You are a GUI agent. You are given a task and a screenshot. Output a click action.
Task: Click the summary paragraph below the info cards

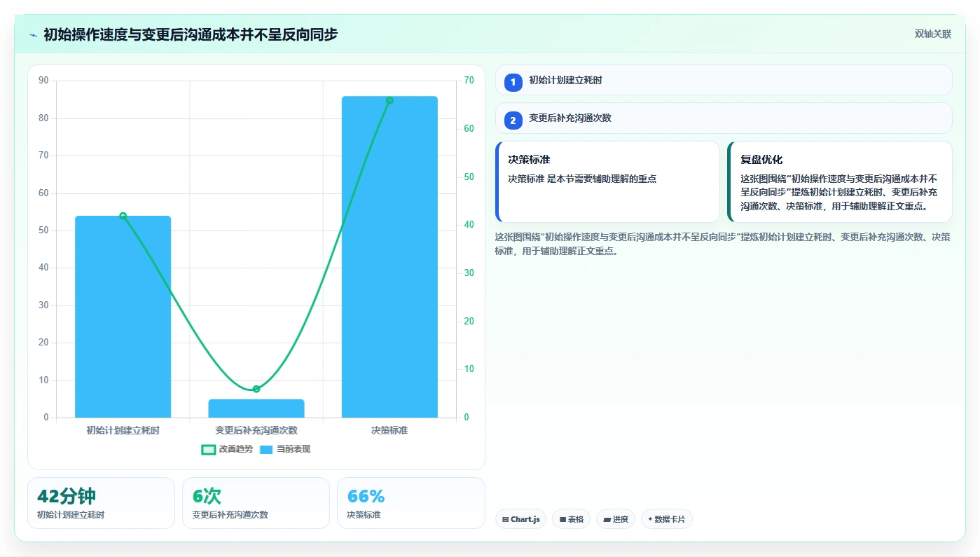[722, 244]
